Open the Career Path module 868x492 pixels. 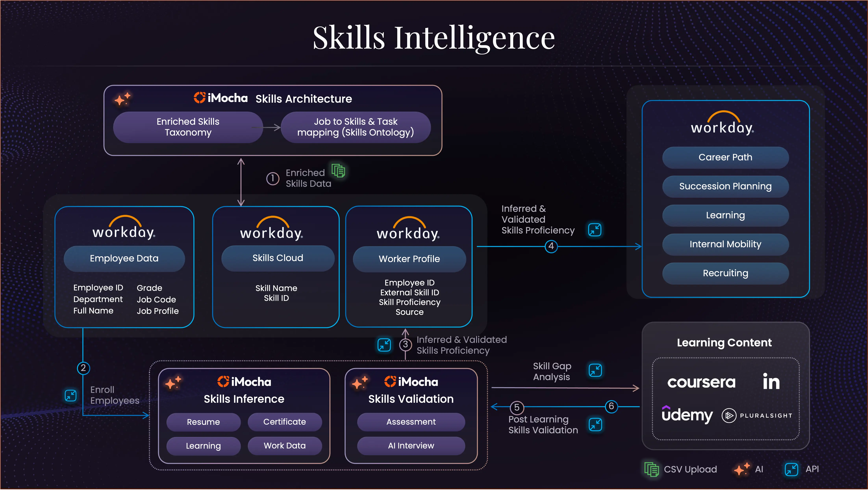tap(725, 157)
